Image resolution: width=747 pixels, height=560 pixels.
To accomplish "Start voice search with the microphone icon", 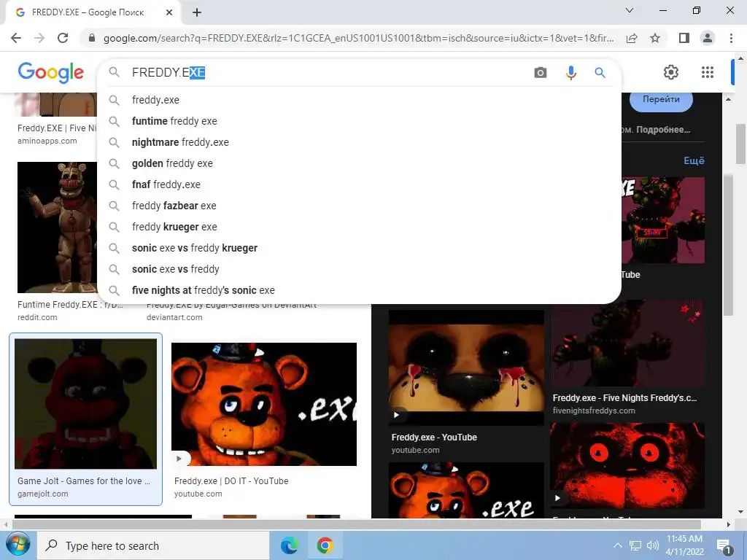I will pyautogui.click(x=570, y=72).
